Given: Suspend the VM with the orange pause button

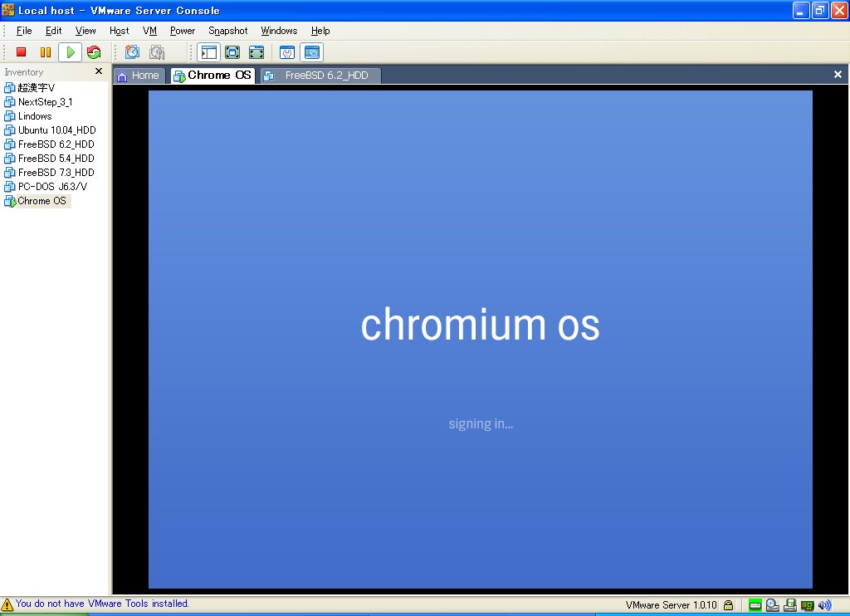Looking at the screenshot, I should tap(46, 52).
